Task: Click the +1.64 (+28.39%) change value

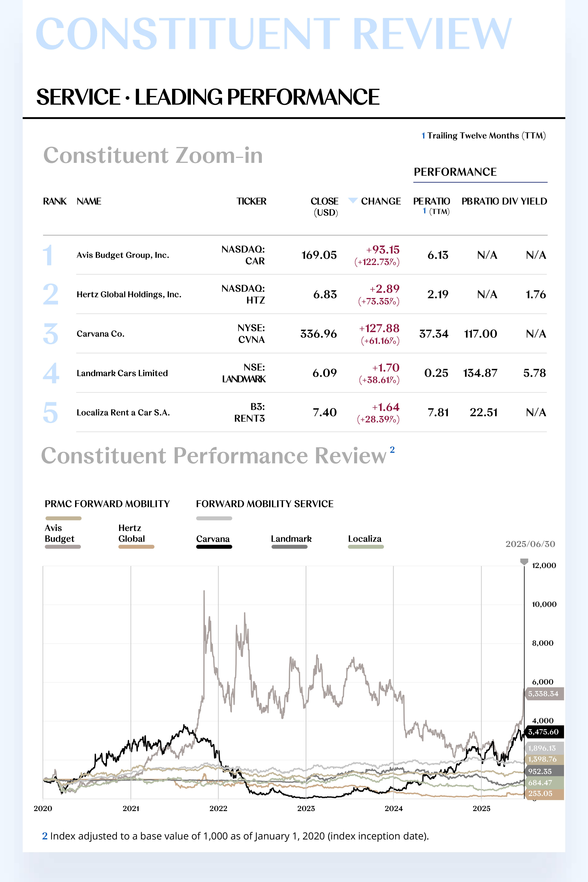Action: pyautogui.click(x=378, y=413)
